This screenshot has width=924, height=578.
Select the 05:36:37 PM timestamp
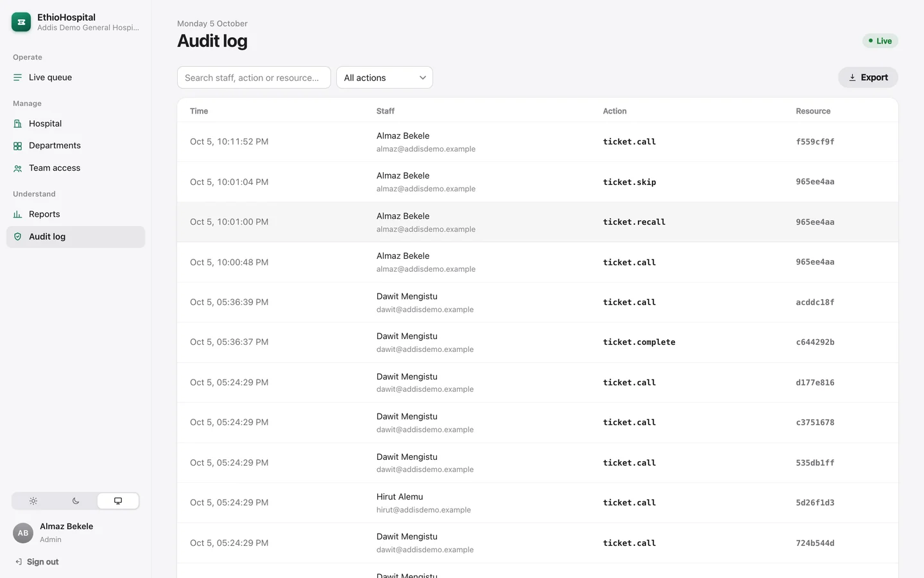coord(229,342)
